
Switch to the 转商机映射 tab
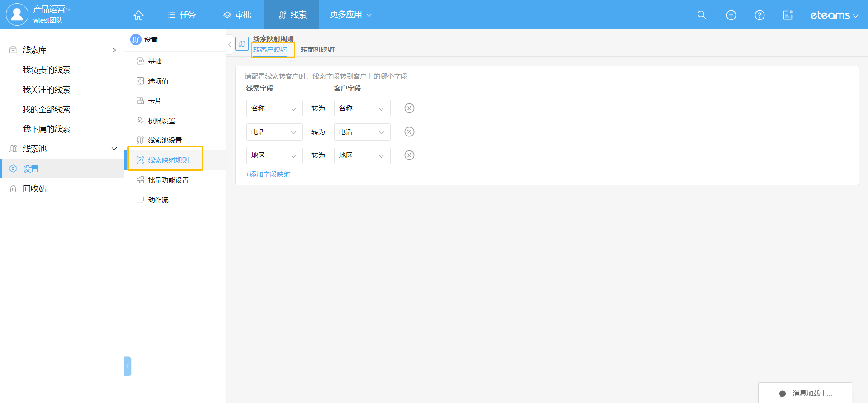point(317,50)
